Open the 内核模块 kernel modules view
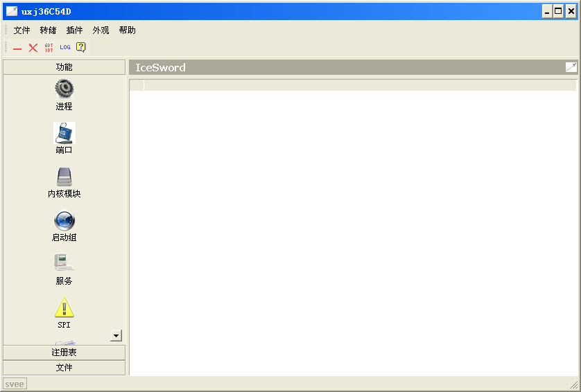 [x=64, y=177]
